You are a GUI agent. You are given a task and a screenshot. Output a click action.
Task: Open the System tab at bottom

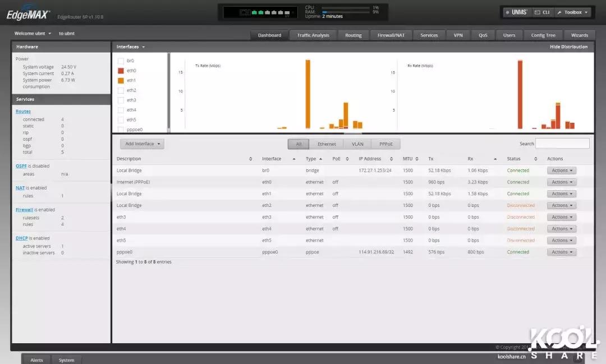66,360
